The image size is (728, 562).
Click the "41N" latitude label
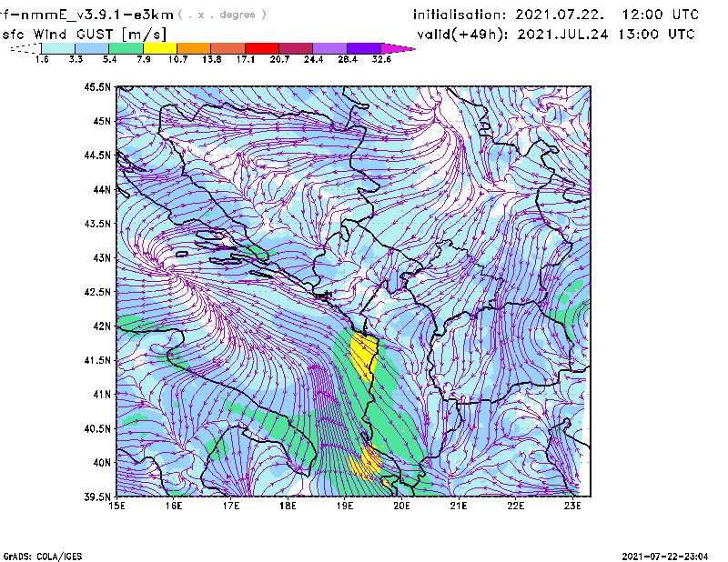[102, 394]
